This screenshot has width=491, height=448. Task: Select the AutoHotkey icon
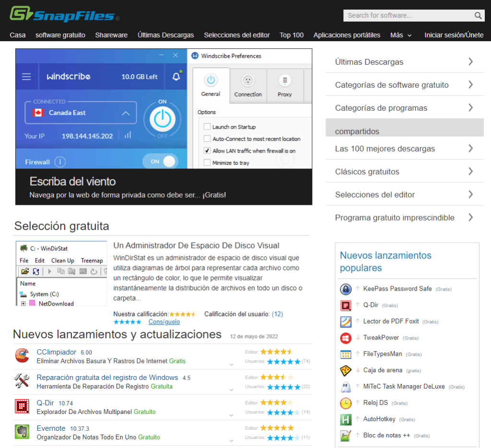pyautogui.click(x=346, y=419)
